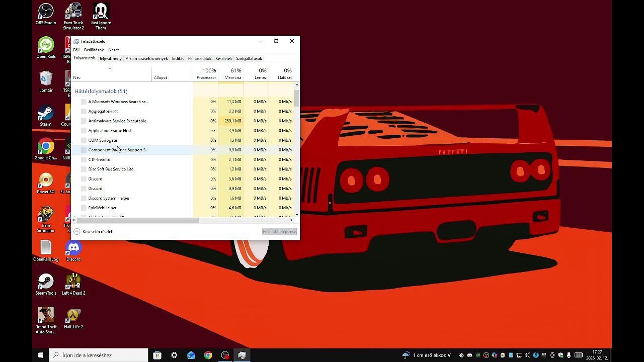Select the Half-Life 2 desktop icon
The width and height of the screenshot is (644, 362).
[73, 318]
